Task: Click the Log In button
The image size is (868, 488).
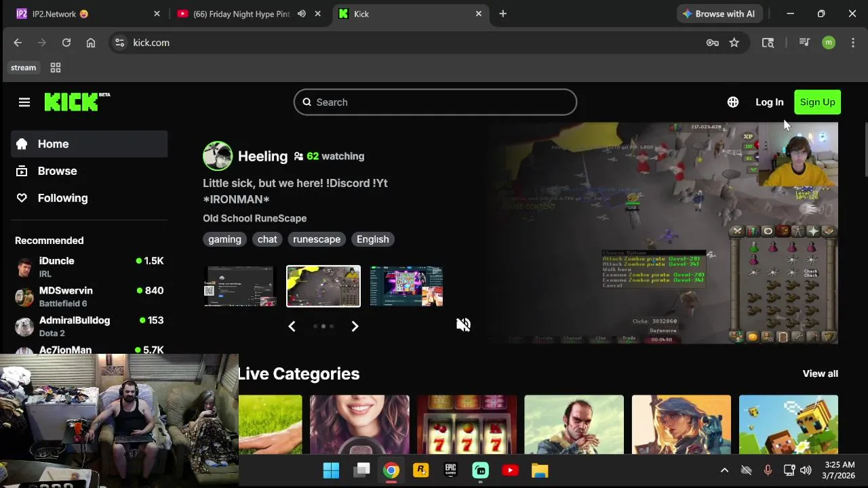Action: (x=769, y=102)
